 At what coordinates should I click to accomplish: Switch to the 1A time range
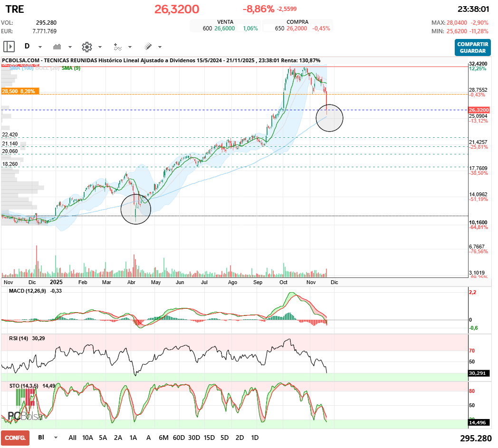(133, 437)
